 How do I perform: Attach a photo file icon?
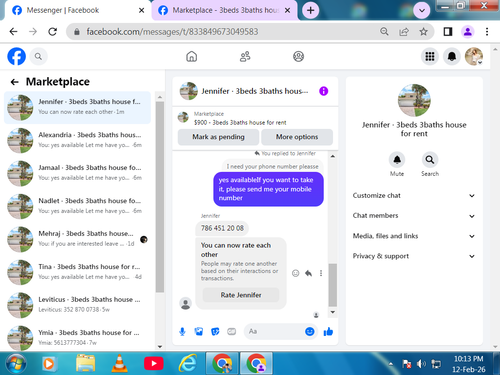coord(199,331)
